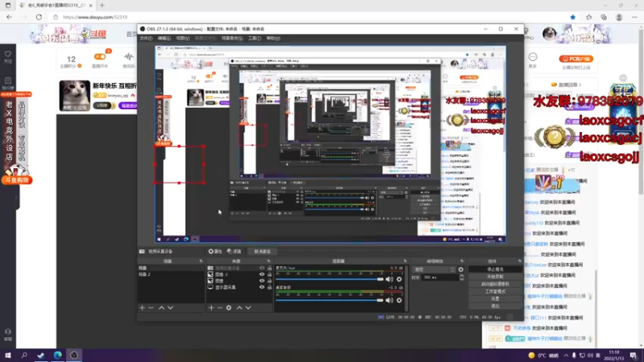Move source down with the 来源 panel down arrow
Viewport: 644px width, 362px height.
coord(248,308)
